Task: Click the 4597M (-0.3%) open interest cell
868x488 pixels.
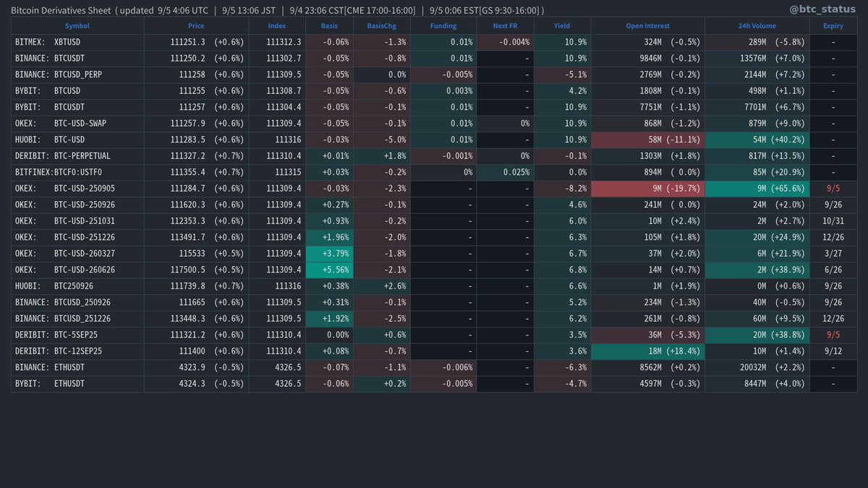Action: pyautogui.click(x=648, y=384)
